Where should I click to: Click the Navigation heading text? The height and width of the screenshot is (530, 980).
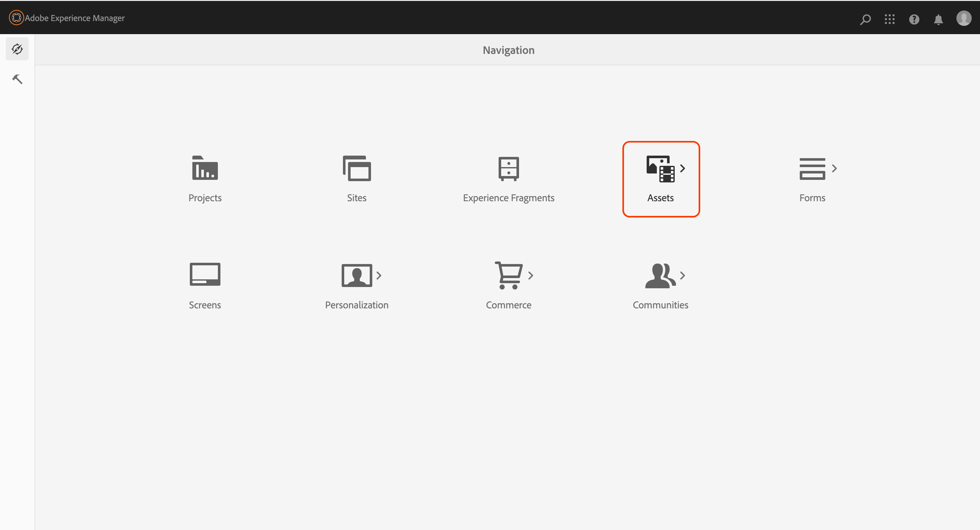point(509,50)
